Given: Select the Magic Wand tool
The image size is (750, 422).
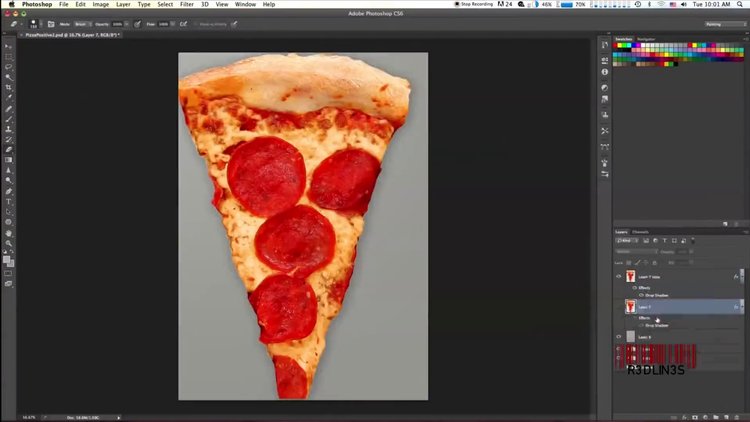Looking at the screenshot, I should (x=9, y=77).
